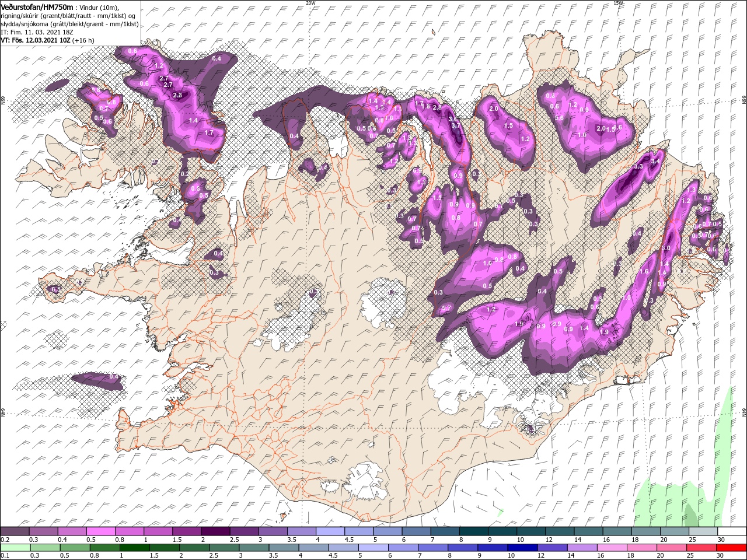Click the 2.3 precipitation value on the map
747x560 pixels.
(178, 95)
